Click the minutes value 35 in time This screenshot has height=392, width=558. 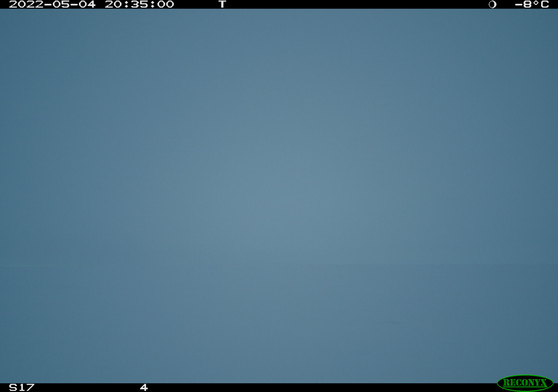[x=139, y=4]
